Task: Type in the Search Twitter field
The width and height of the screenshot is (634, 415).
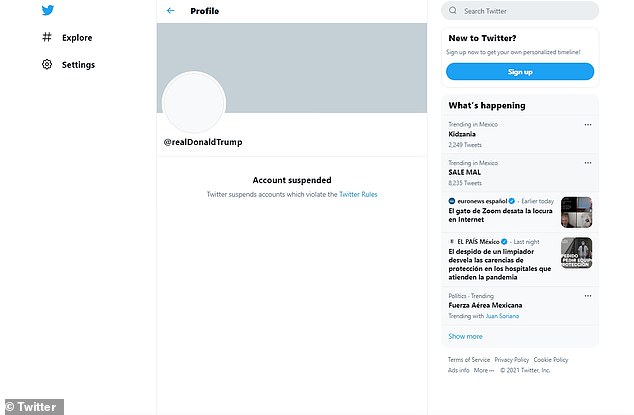Action: click(x=525, y=11)
